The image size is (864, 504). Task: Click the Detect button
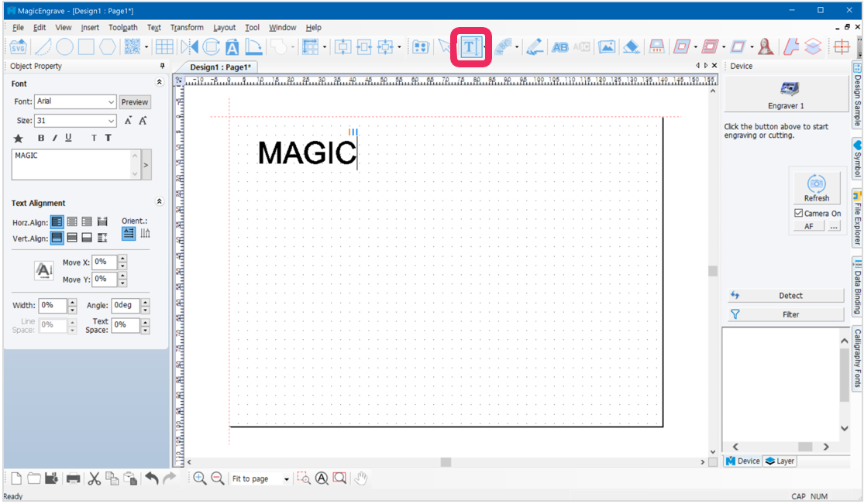click(x=786, y=296)
